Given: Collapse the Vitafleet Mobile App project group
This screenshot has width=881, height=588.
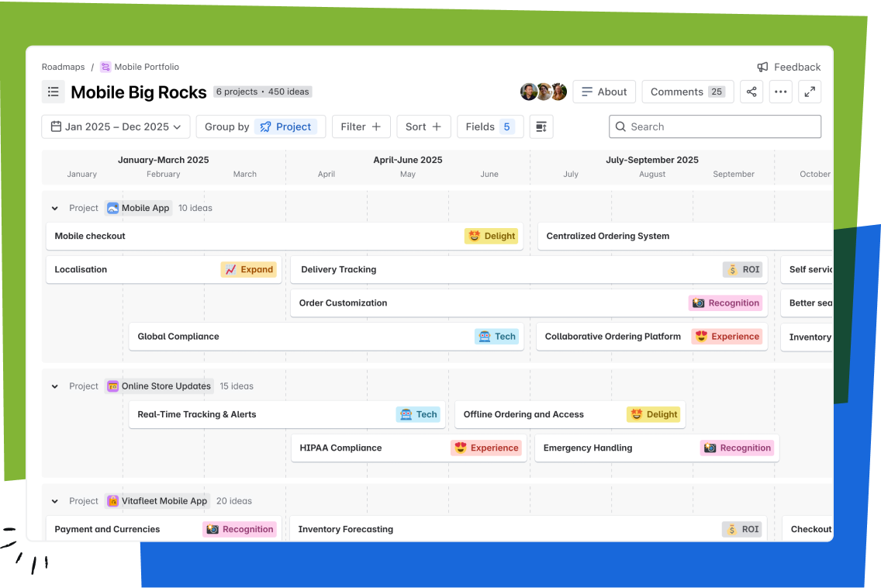Looking at the screenshot, I should 54,501.
